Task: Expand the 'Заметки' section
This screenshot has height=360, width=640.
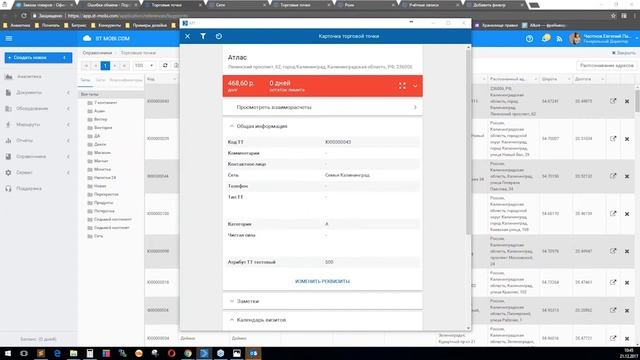Action: point(231,301)
